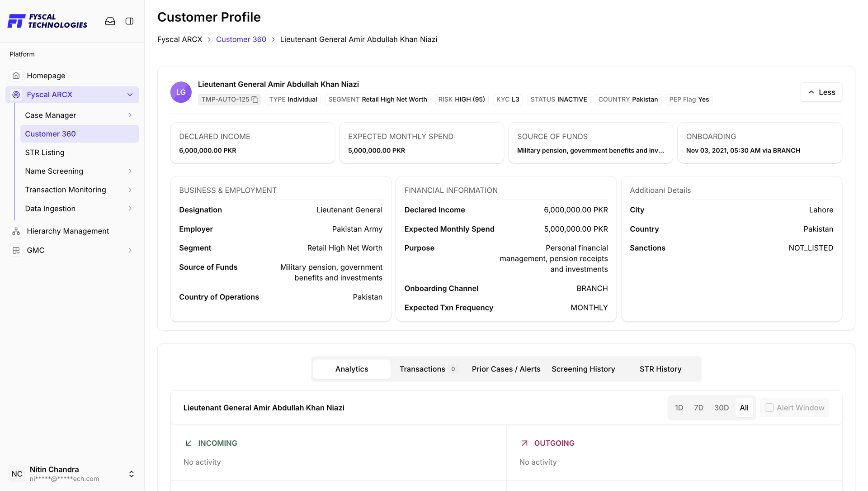Expand the Data Ingestion submenu
Screen dimensions: 868x491
[x=130, y=209]
